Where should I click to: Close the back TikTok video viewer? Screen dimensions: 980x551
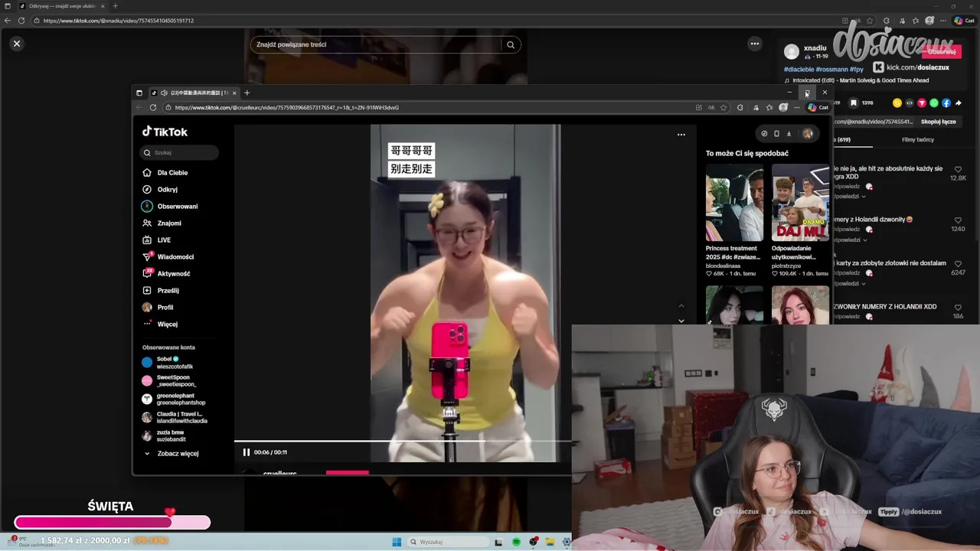(17, 44)
